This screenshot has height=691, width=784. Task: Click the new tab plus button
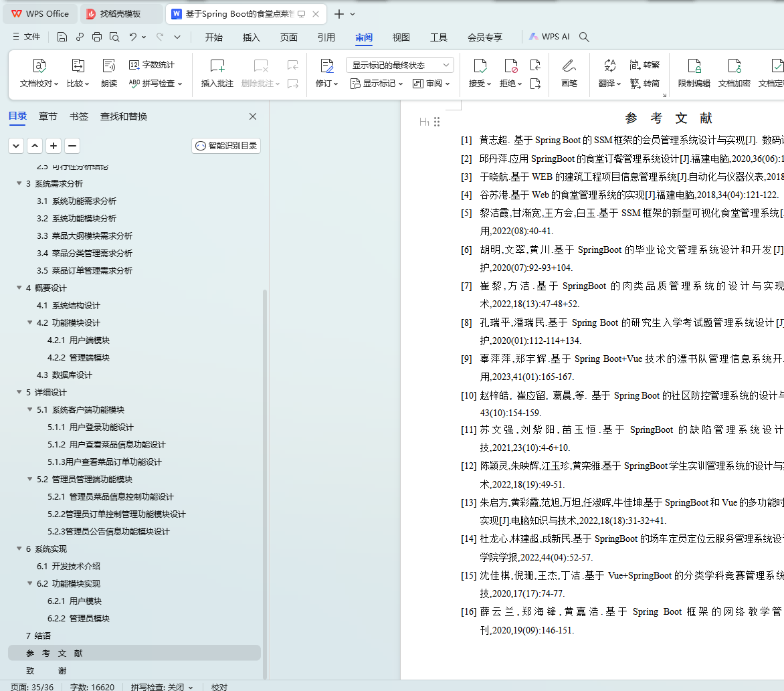pos(339,14)
